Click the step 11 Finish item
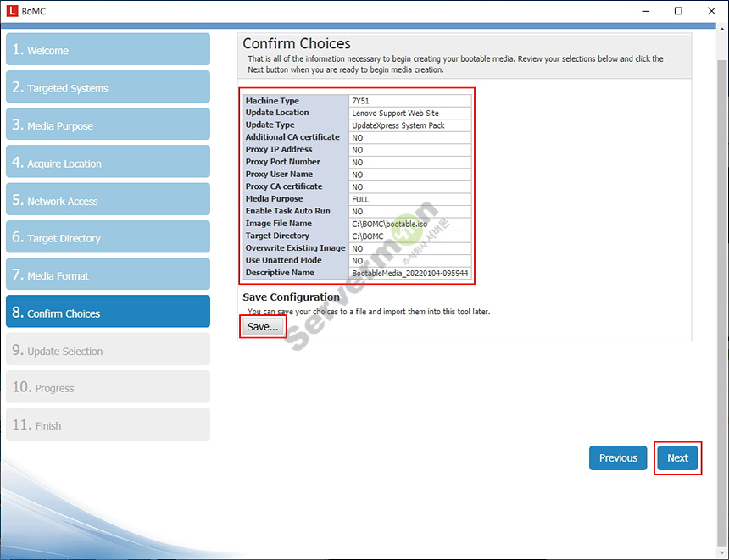Image resolution: width=729 pixels, height=560 pixels. (x=108, y=424)
